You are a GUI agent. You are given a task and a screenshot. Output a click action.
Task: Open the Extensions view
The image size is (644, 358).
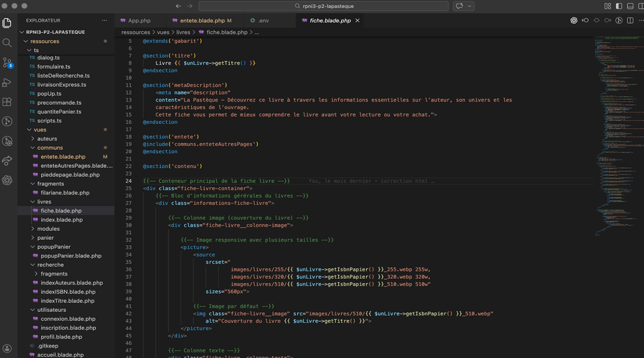click(7, 102)
